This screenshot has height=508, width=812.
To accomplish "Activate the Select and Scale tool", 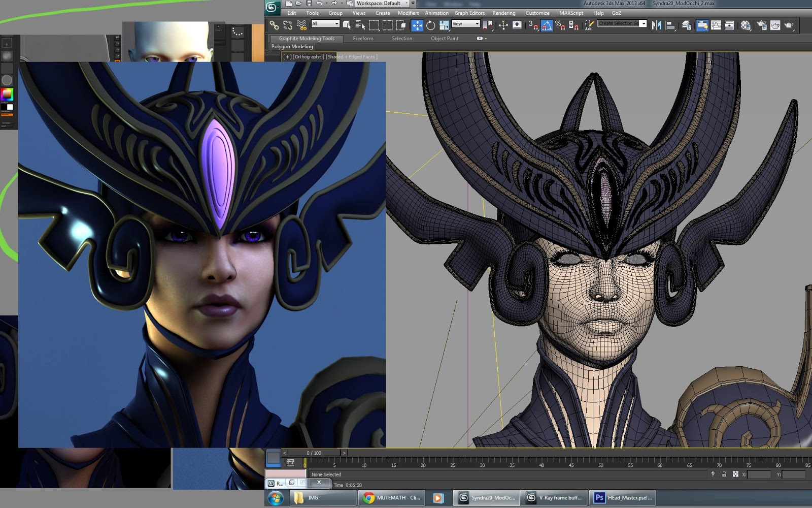I will click(444, 25).
